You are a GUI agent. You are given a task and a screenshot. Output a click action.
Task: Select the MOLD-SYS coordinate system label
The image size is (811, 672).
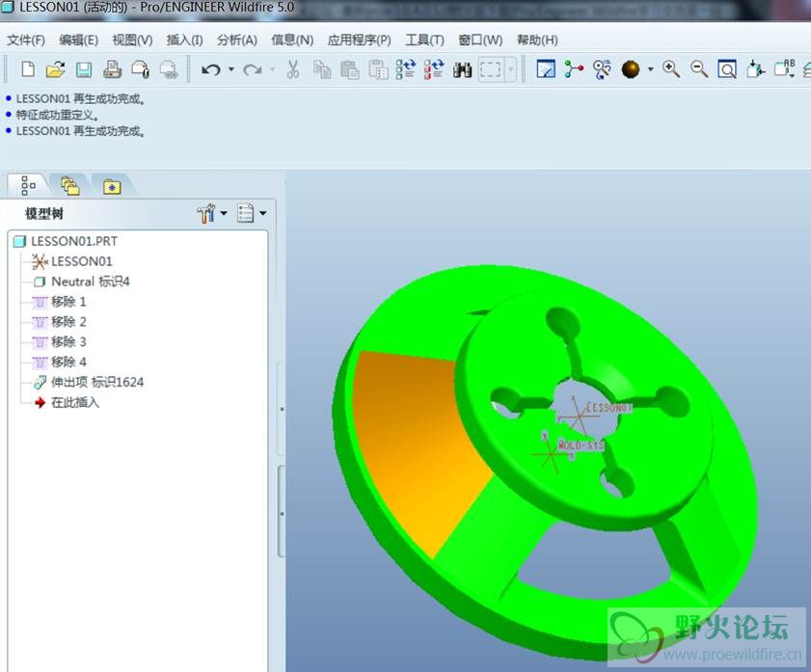[x=581, y=445]
